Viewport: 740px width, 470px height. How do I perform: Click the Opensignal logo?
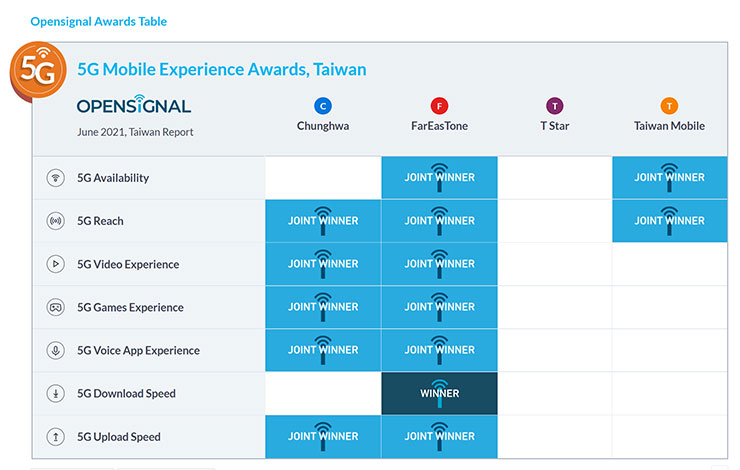[x=134, y=106]
